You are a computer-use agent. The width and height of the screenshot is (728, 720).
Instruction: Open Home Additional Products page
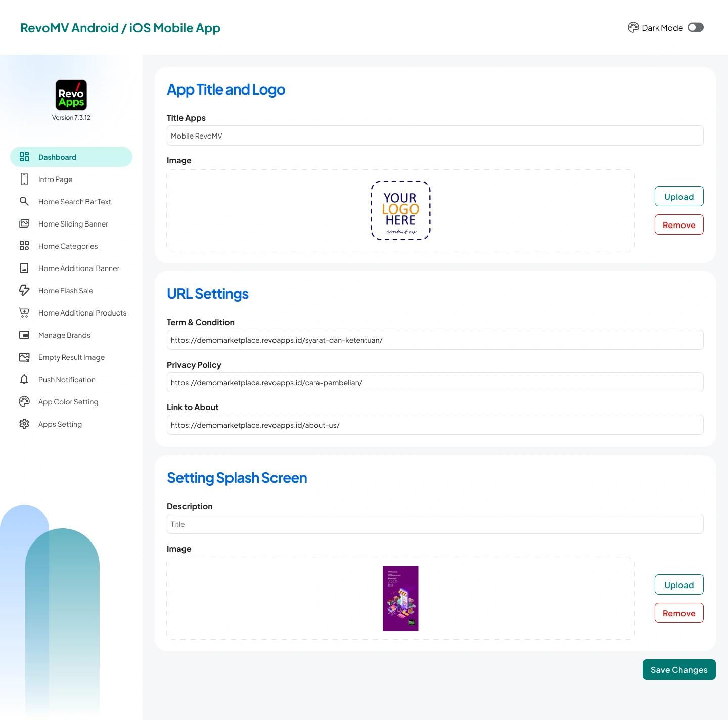(71, 312)
